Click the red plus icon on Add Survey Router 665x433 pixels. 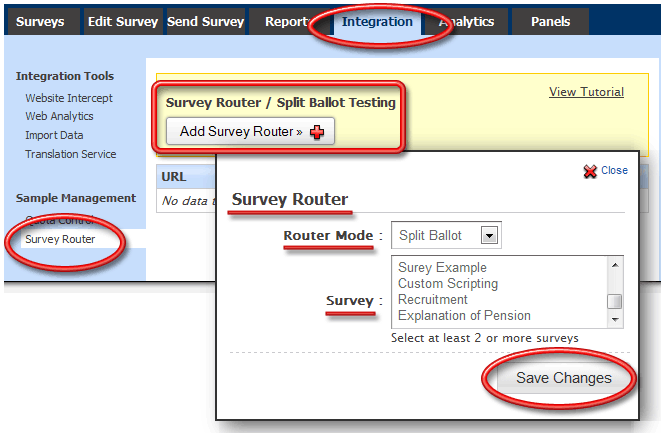[317, 132]
